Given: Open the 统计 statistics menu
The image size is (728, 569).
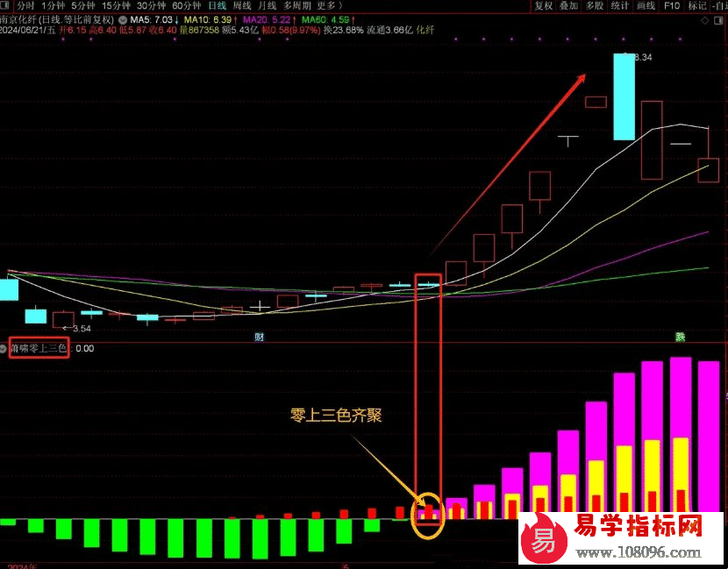Looking at the screenshot, I should (x=620, y=5).
